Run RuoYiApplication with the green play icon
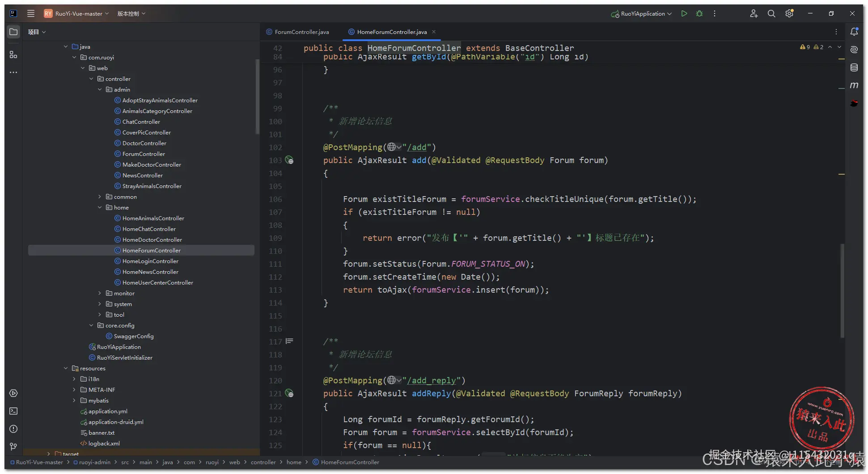868x474 pixels. click(684, 13)
